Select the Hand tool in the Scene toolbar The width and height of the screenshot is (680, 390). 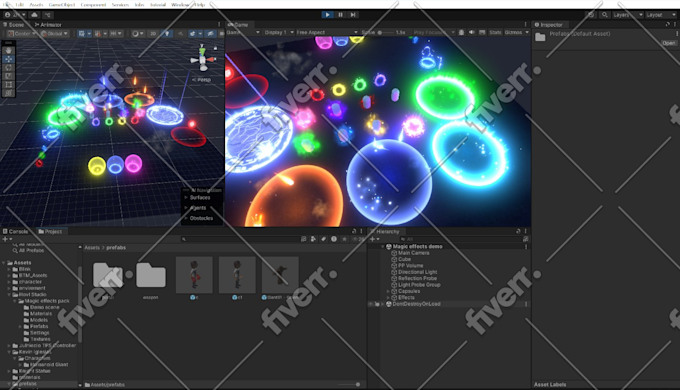click(9, 51)
